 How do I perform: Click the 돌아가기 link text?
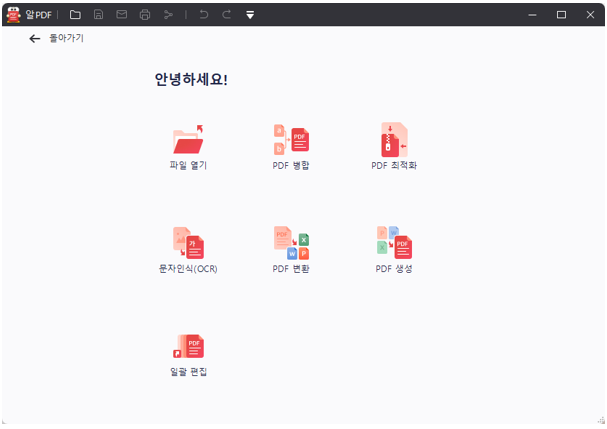coord(67,38)
